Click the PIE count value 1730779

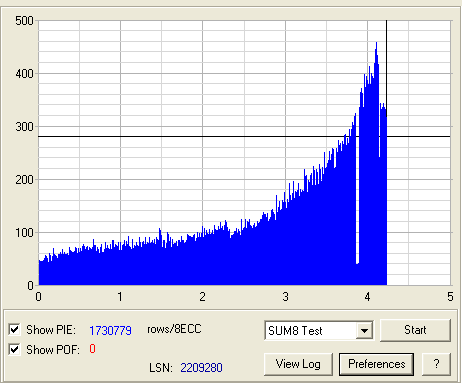tap(110, 330)
